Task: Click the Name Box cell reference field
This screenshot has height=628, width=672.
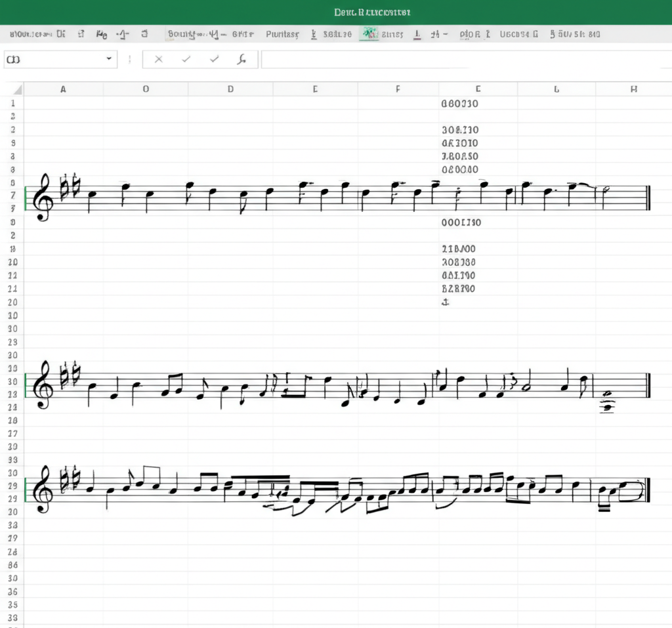Action: (52, 59)
